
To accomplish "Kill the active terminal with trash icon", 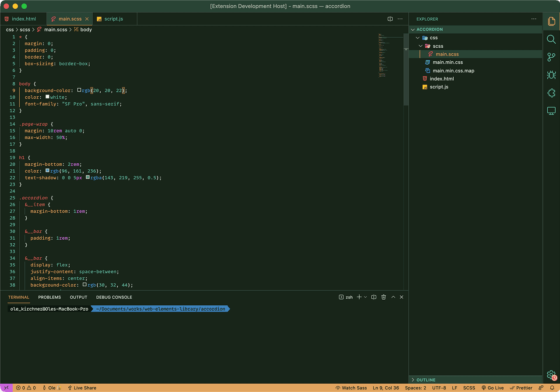I will tap(383, 297).
